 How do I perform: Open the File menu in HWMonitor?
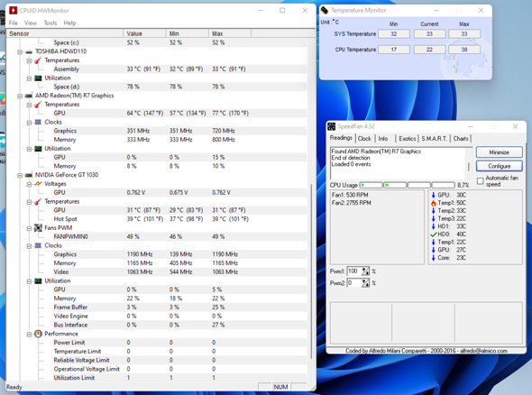coord(14,23)
